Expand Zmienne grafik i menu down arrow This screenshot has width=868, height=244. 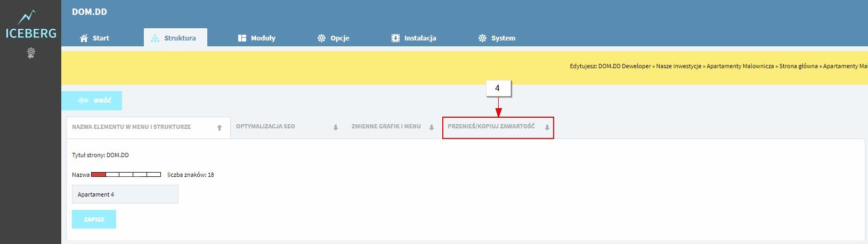pos(432,127)
